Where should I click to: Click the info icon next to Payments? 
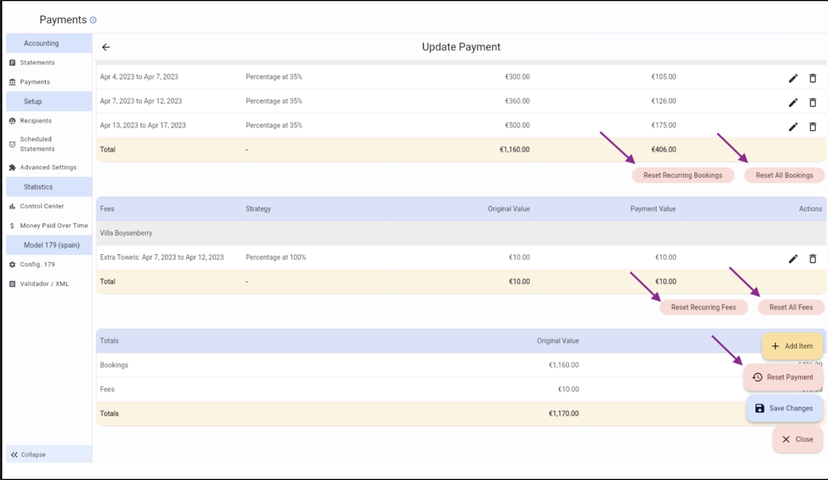[x=93, y=20]
